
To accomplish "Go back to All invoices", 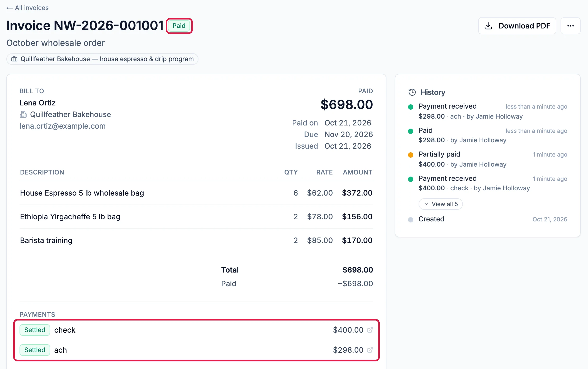I will pos(27,8).
